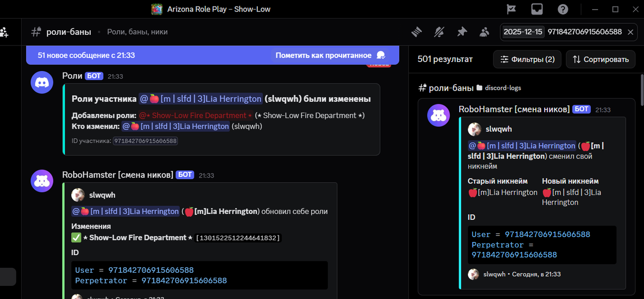The image size is (644, 299).
Task: Click 501 результат results count
Action: pyautogui.click(x=445, y=59)
